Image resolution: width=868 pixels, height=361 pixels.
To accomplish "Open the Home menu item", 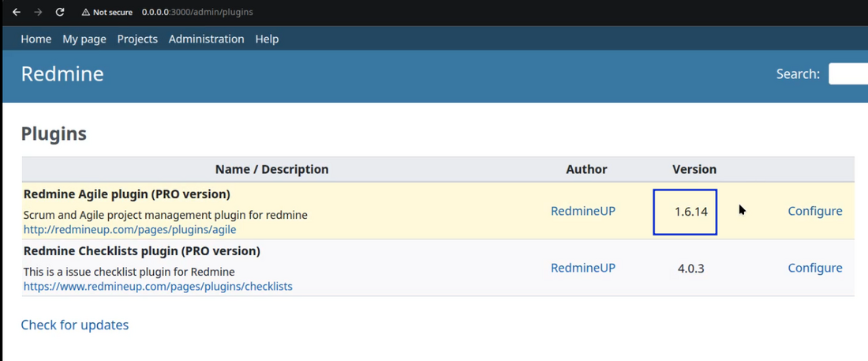I will [36, 39].
